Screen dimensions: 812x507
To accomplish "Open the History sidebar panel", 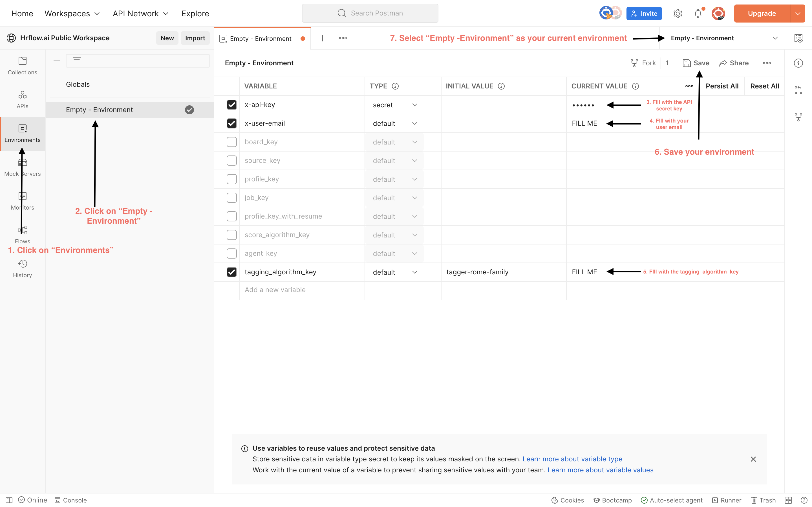I will (23, 269).
